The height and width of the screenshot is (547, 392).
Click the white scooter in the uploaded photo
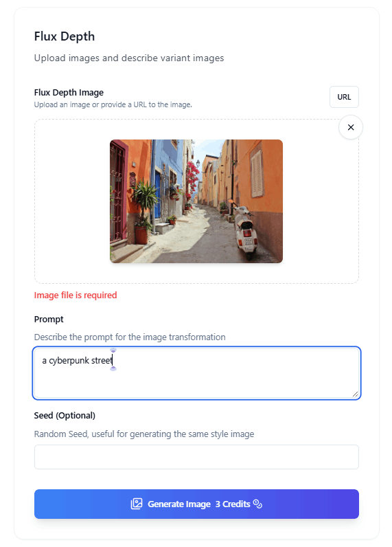pos(245,229)
